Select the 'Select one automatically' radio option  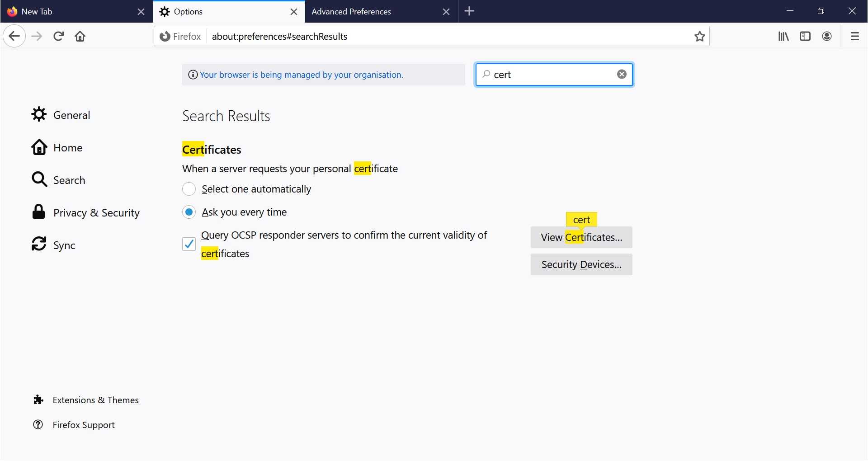point(189,189)
